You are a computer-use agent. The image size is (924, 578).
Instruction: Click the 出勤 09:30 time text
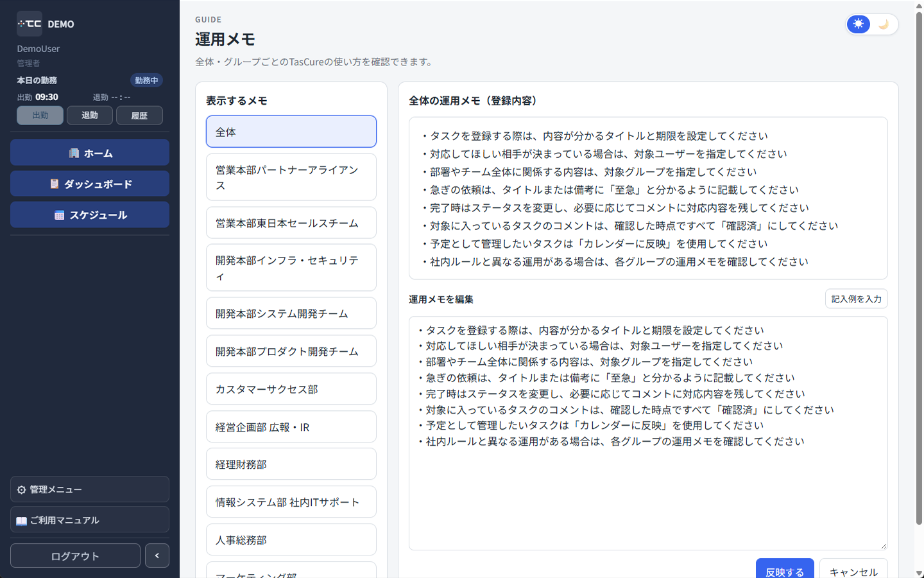37,97
